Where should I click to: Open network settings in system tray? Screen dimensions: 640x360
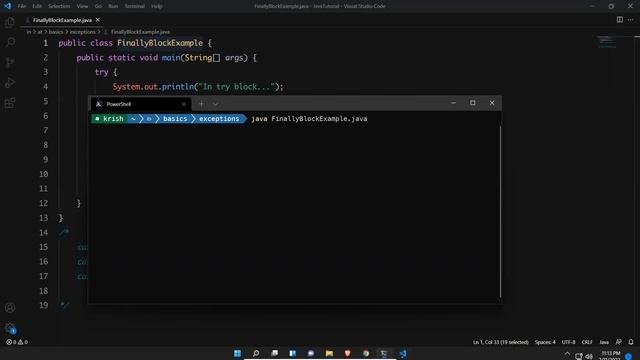[x=578, y=356]
